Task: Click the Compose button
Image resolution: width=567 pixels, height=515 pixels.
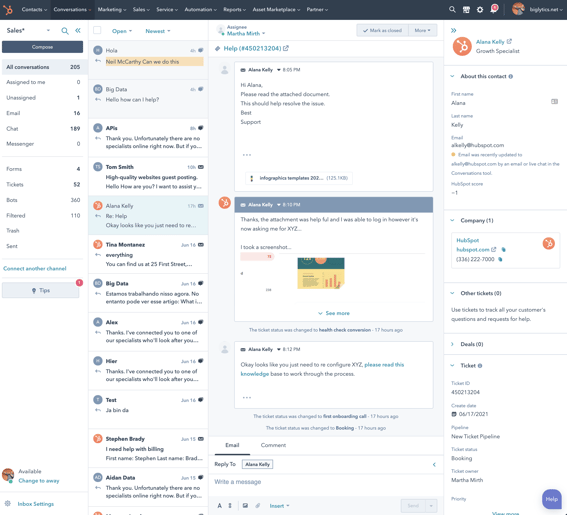Action: [42, 47]
